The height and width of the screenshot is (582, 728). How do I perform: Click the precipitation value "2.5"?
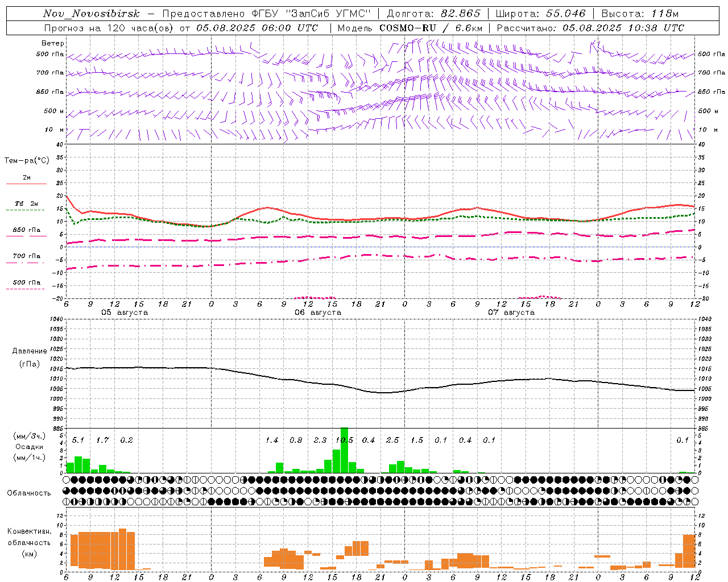point(392,440)
